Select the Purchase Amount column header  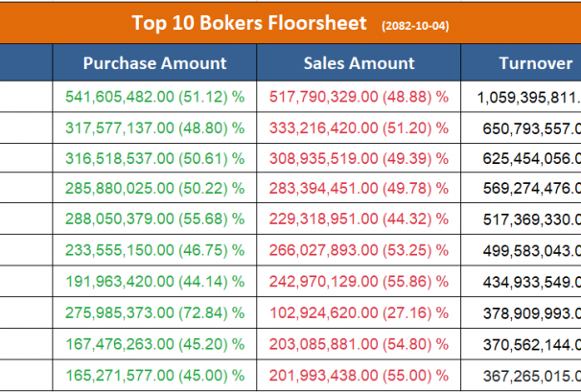tap(154, 63)
